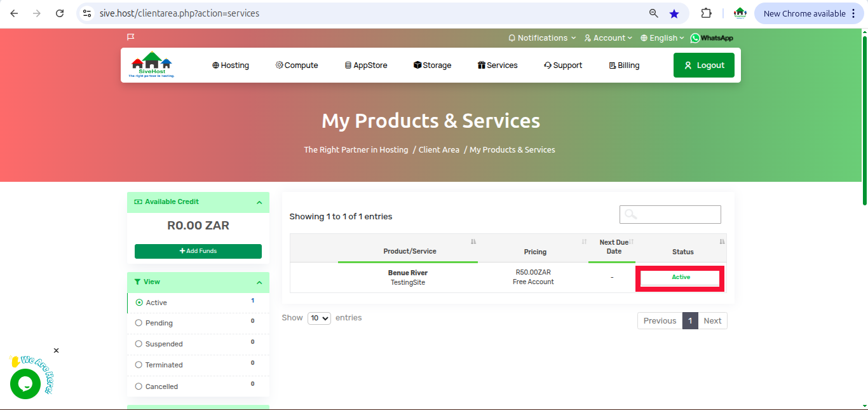Sort table by Status column
The image size is (868, 410).
682,248
